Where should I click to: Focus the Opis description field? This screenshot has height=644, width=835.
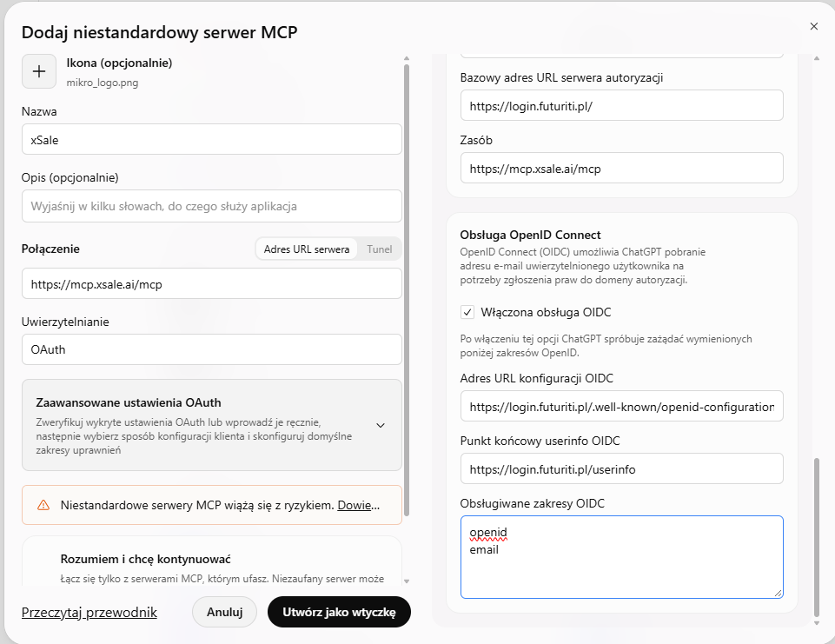click(211, 206)
